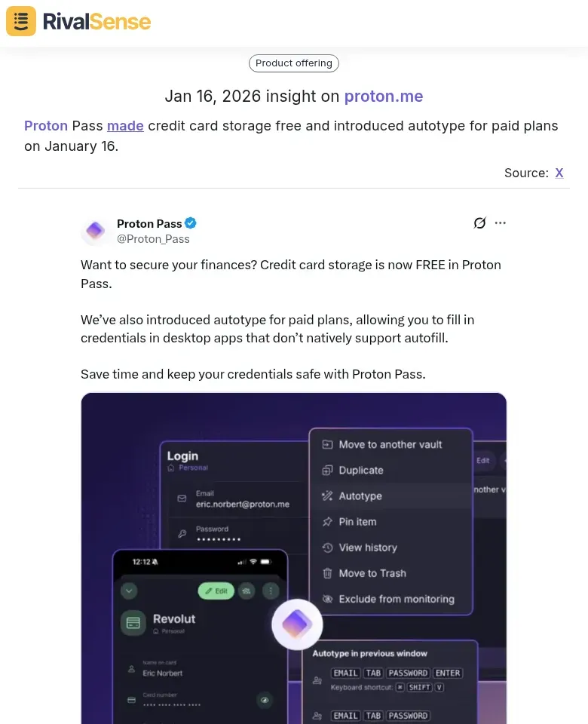
Task: Collapse the Revolut item with the down chevron
Action: pyautogui.click(x=128, y=591)
